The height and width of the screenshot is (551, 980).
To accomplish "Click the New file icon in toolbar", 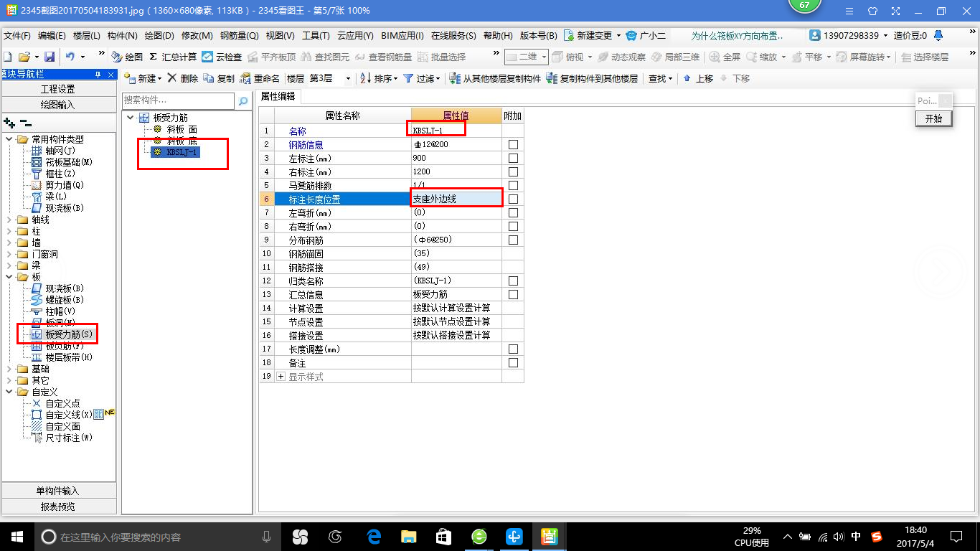I will [x=8, y=57].
